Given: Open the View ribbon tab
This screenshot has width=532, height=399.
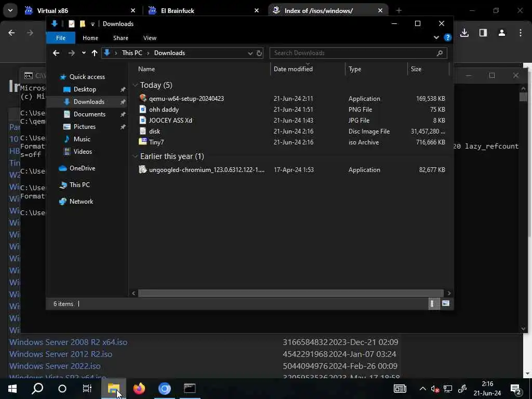Looking at the screenshot, I should click(x=150, y=37).
